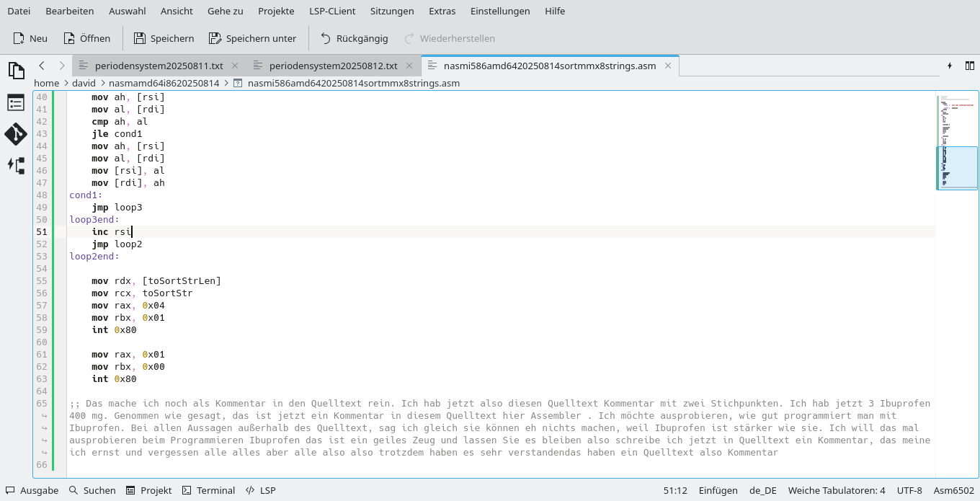Open the home breadcrumb dropdown
Image resolution: width=980 pixels, height=501 pixels.
46,83
